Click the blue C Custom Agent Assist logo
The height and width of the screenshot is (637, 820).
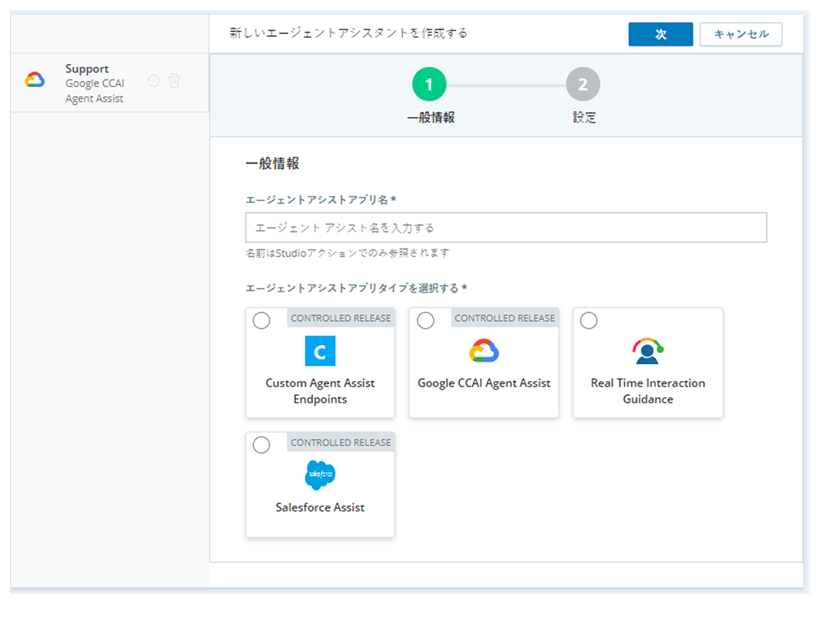coord(320,351)
